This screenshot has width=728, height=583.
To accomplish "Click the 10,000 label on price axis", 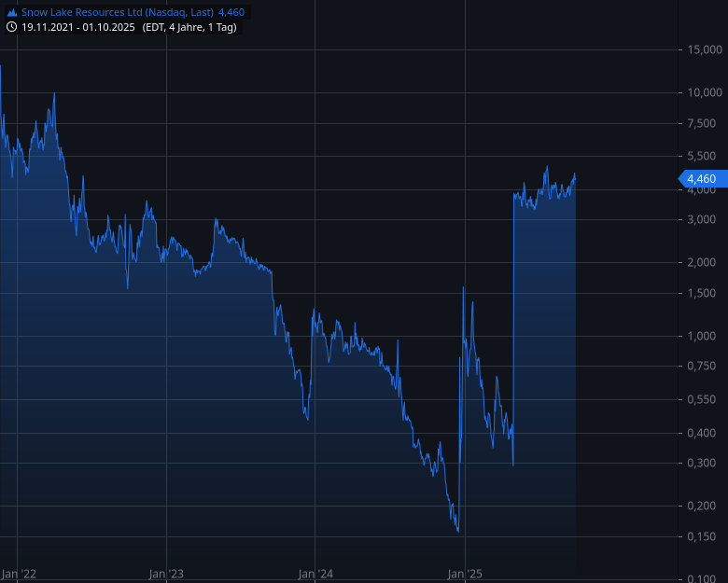I will pyautogui.click(x=705, y=92).
